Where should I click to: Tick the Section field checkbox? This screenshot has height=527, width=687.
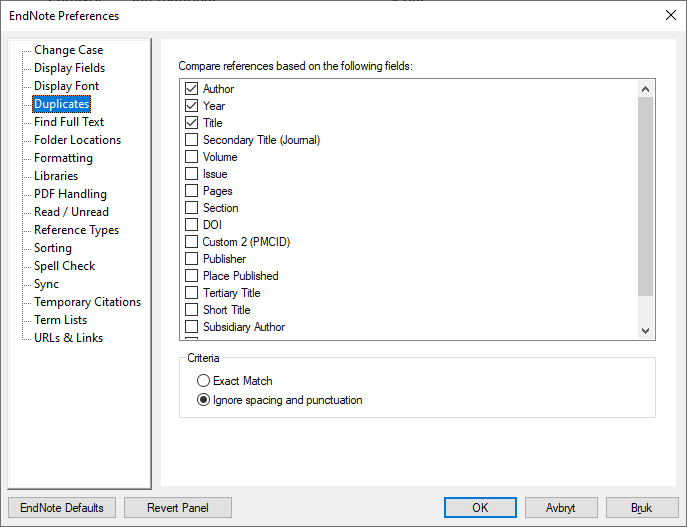191,208
